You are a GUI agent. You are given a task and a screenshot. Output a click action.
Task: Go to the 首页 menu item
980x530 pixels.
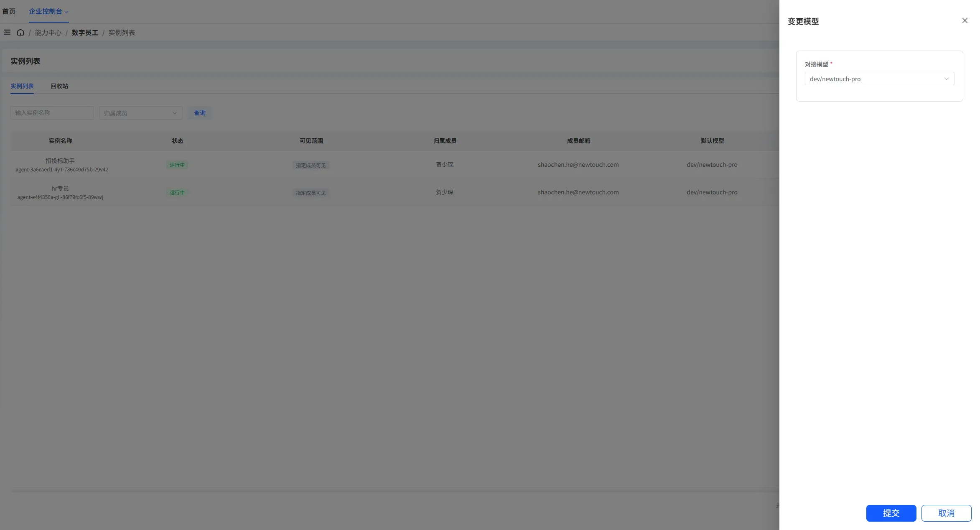point(9,11)
